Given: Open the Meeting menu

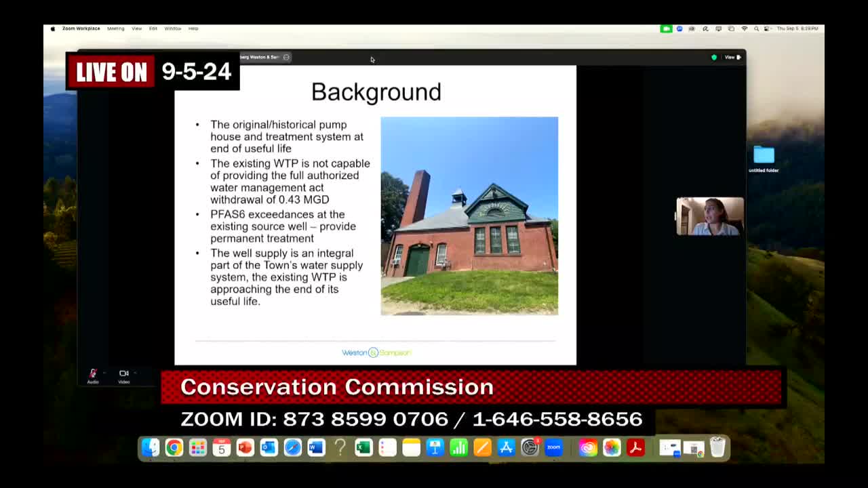Looking at the screenshot, I should pos(115,28).
